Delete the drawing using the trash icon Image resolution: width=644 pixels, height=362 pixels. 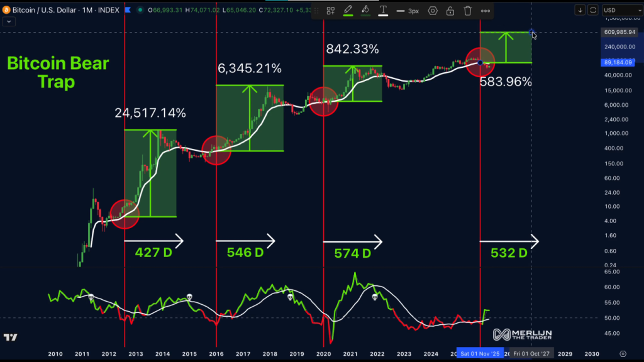click(x=467, y=11)
